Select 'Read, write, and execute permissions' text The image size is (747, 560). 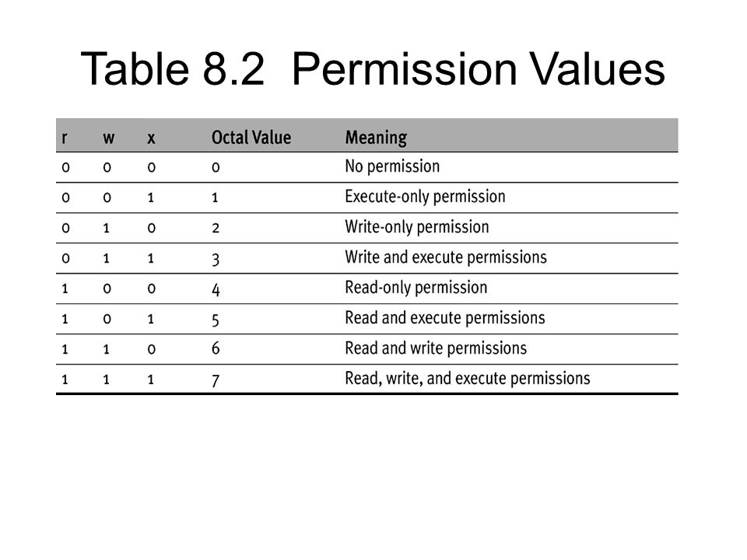[468, 379]
